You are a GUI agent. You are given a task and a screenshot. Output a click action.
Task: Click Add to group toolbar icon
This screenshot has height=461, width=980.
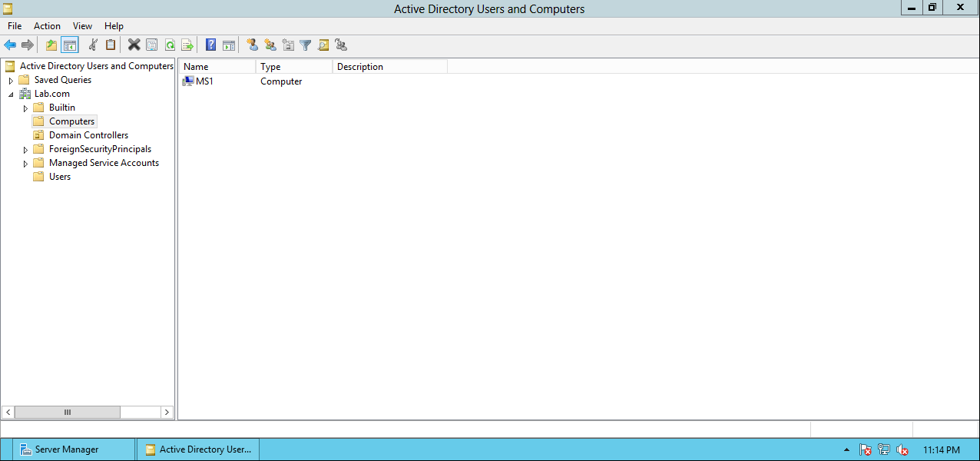341,45
